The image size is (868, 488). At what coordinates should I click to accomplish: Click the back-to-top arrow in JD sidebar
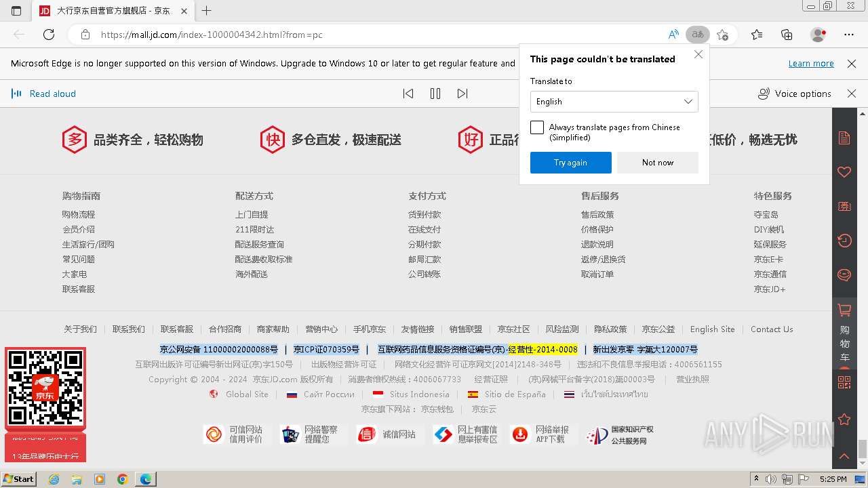click(x=844, y=456)
